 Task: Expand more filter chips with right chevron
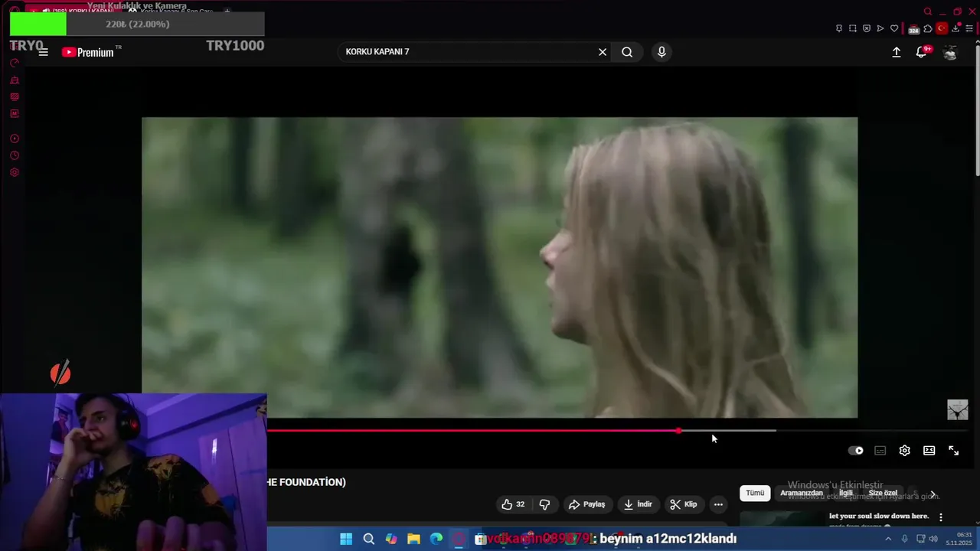click(933, 494)
